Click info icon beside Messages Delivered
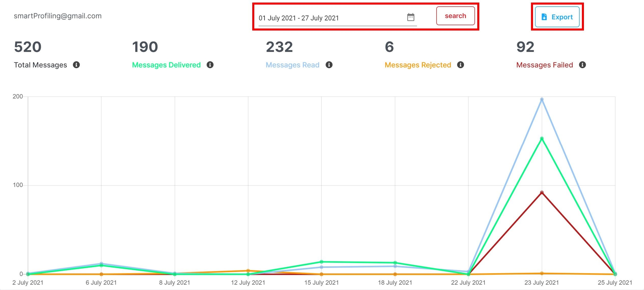Screen dimensions: 644x290 [x=210, y=65]
